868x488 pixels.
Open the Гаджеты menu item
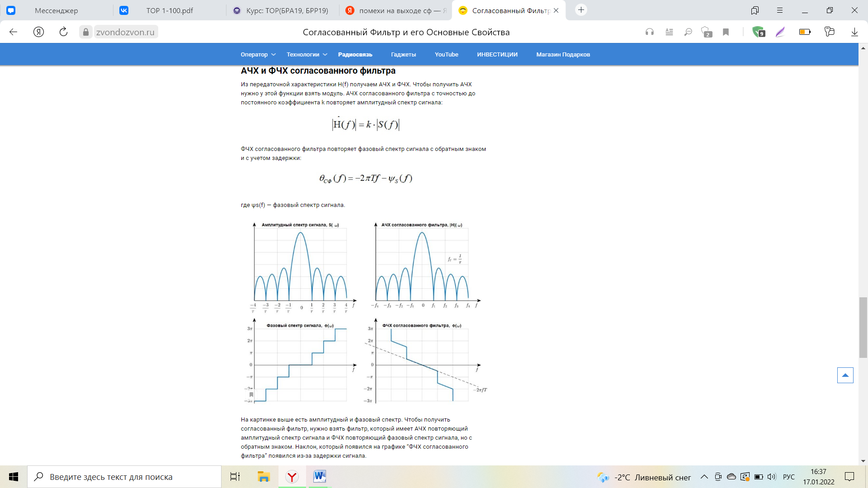[x=404, y=55]
